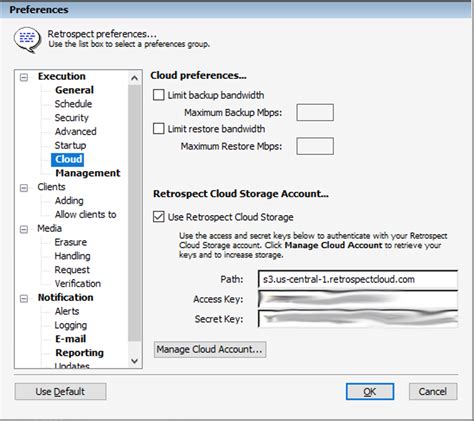
Task: Open Security preferences item
Action: (x=72, y=118)
